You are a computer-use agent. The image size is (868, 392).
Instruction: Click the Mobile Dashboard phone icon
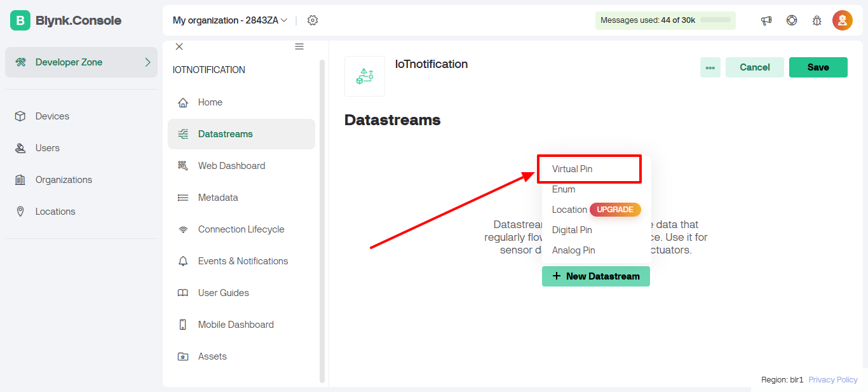click(x=183, y=325)
